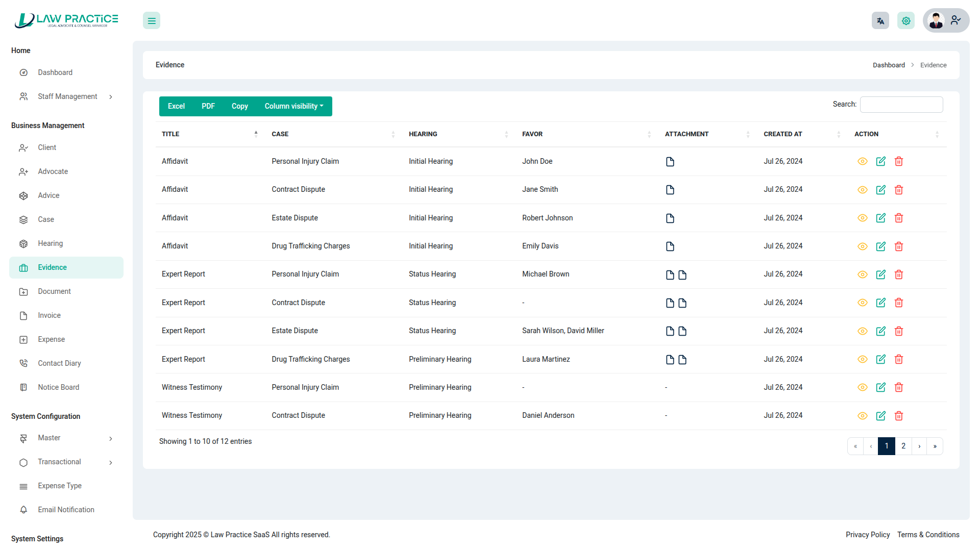The height and width of the screenshot is (551, 980).
Task: Click into the Search input field
Action: (x=901, y=105)
